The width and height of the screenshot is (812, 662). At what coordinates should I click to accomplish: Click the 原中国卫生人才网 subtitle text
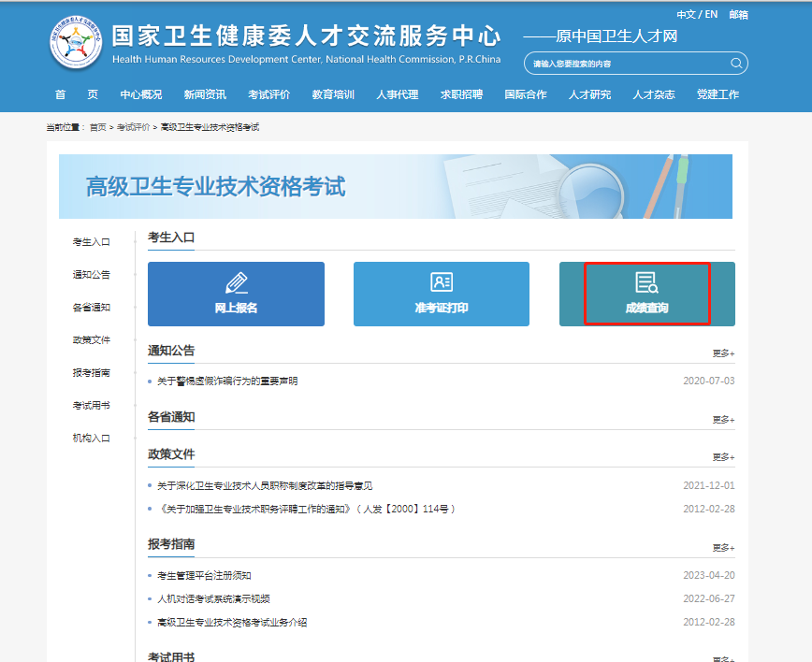coord(616,36)
